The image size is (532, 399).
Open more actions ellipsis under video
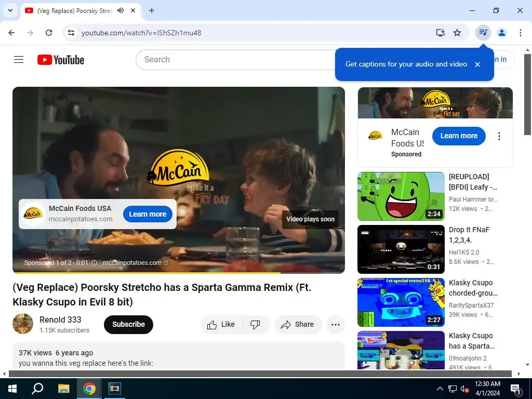pyautogui.click(x=336, y=325)
